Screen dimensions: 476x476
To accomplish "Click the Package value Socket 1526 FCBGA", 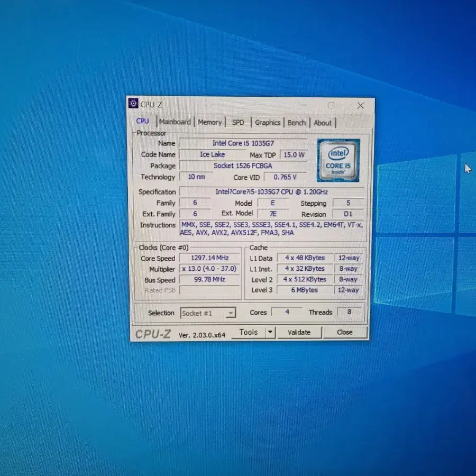I will click(x=243, y=166).
